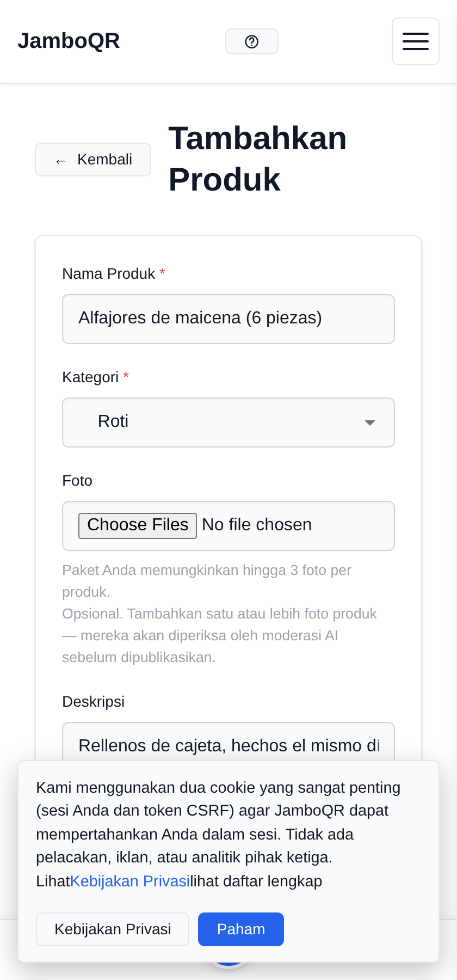The width and height of the screenshot is (457, 980).
Task: Click the Deskripsi label
Action: [x=94, y=701]
